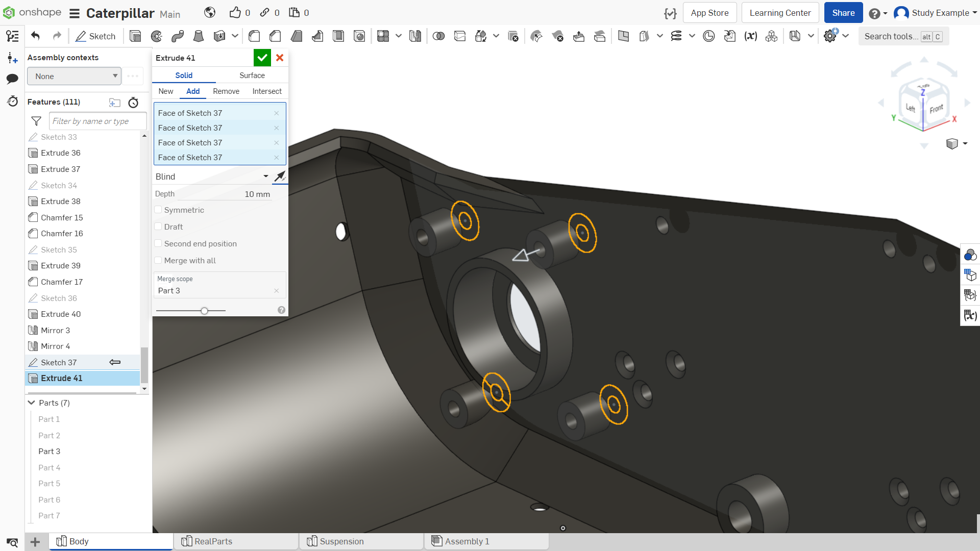Cancel Extrude 41 with red X
980x551 pixels.
(x=280, y=58)
